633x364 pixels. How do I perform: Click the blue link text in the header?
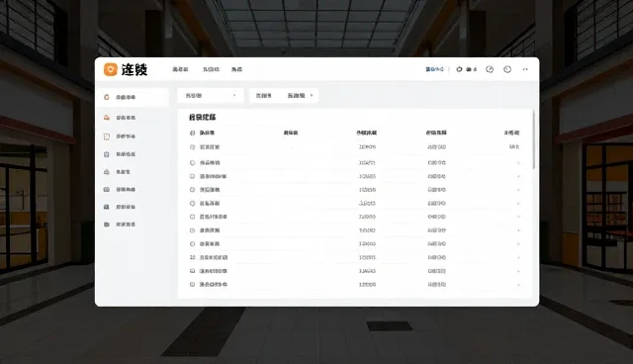tap(434, 69)
